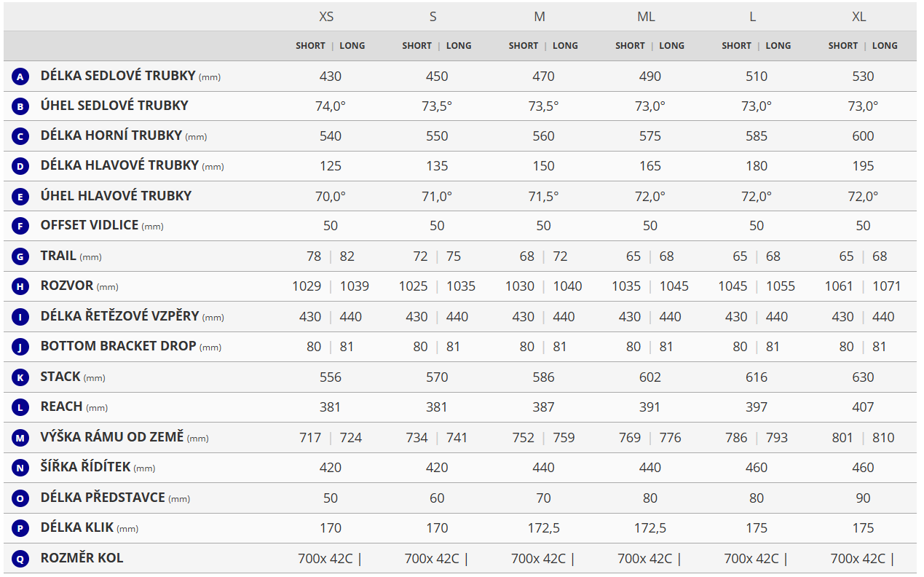Screen dimensions: 924x577
Task: Click the XL size column header
Action: 858,16
